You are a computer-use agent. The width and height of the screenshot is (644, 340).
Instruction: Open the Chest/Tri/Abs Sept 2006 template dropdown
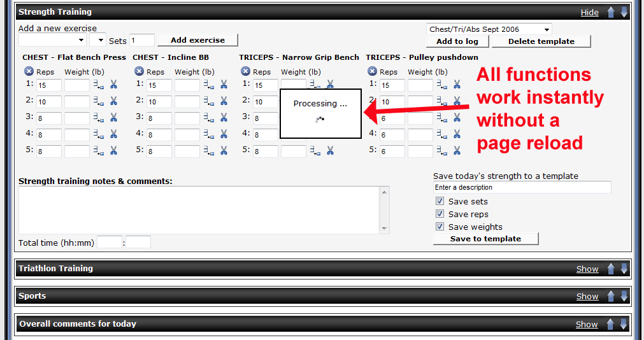coord(489,29)
